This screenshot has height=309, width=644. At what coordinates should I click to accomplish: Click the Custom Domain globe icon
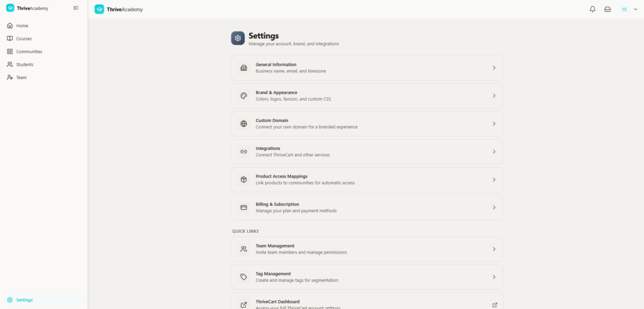(243, 124)
